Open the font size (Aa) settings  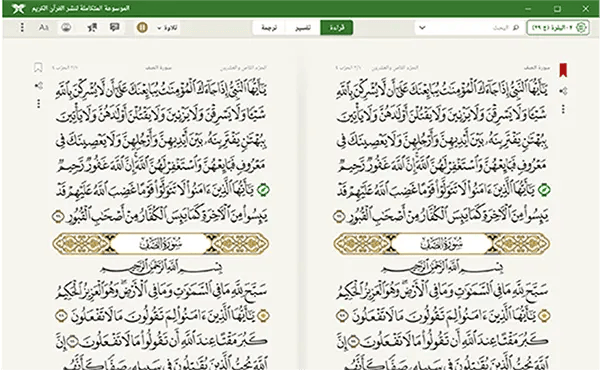[44, 28]
